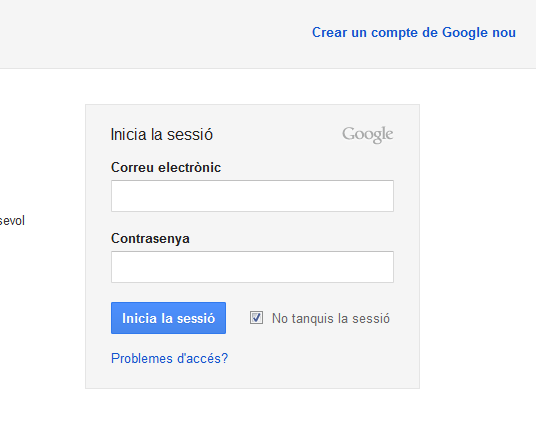Create a new Google account via the top link
The image size is (536, 423).
click(414, 32)
